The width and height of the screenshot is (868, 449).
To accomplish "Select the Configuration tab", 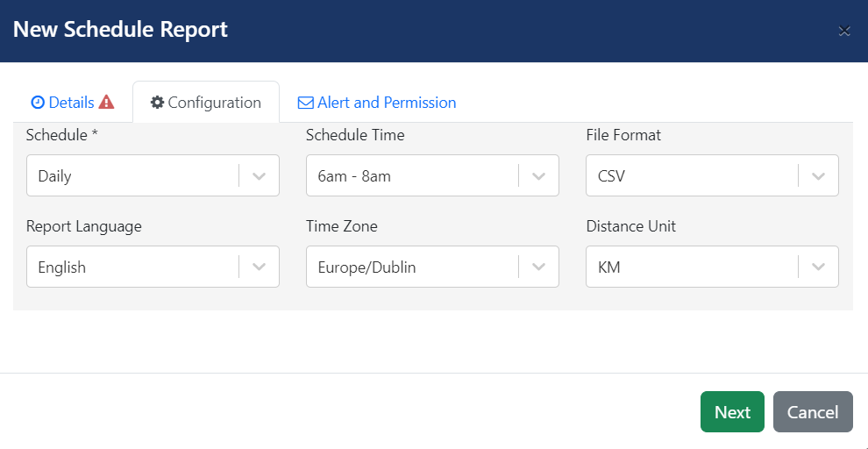I will click(x=206, y=103).
